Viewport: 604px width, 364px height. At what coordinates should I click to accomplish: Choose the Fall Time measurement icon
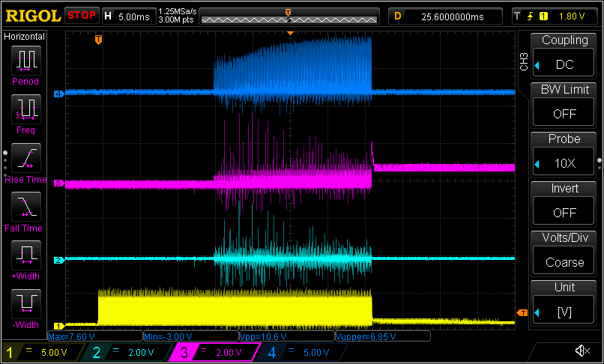tap(25, 207)
